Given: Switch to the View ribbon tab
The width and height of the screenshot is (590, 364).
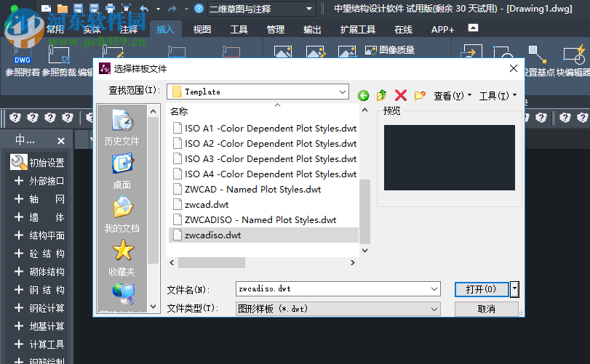Looking at the screenshot, I should (x=202, y=29).
